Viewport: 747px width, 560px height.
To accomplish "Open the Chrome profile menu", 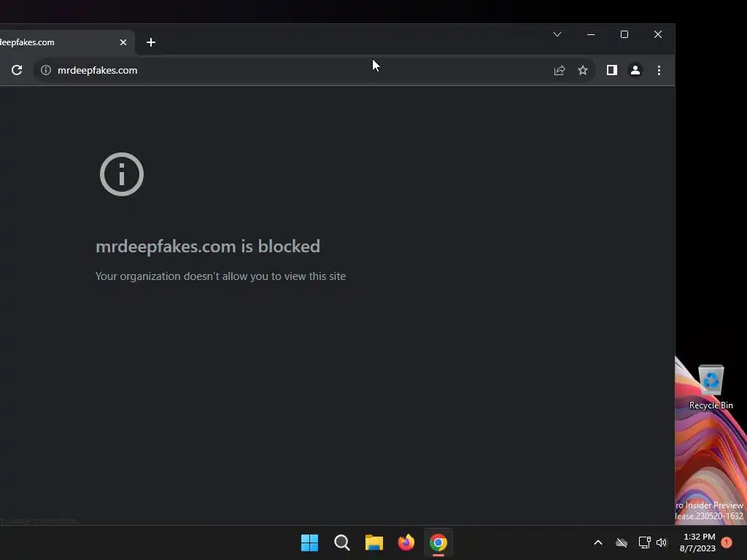I will click(x=635, y=70).
